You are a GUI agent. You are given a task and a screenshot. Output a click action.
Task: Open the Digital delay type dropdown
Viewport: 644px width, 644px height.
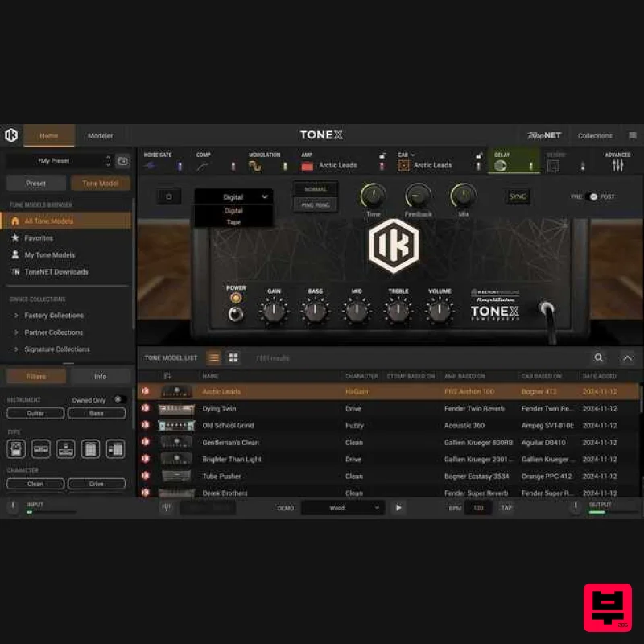pyautogui.click(x=233, y=196)
